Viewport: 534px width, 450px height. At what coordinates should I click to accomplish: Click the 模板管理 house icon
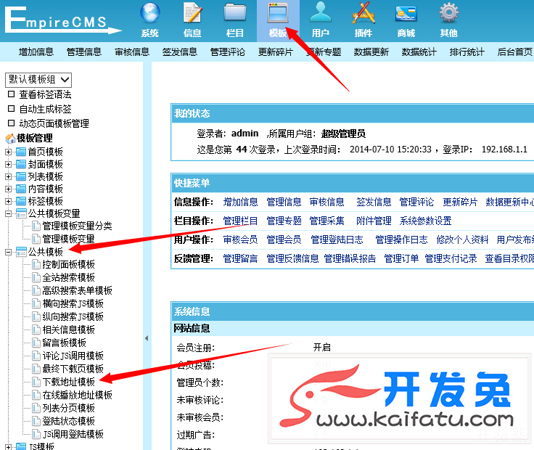[x=10, y=138]
